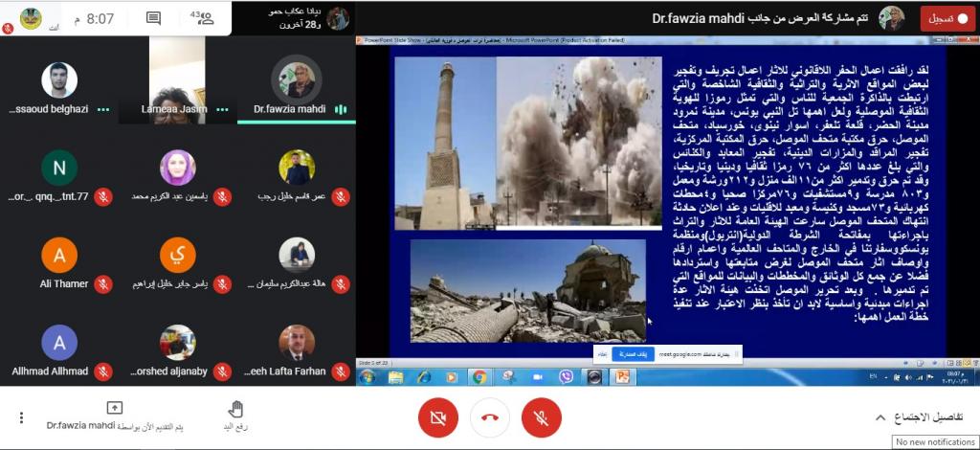Viewport: 980px width, 450px height.
Task: Open the meeting chat panel
Action: click(x=153, y=18)
